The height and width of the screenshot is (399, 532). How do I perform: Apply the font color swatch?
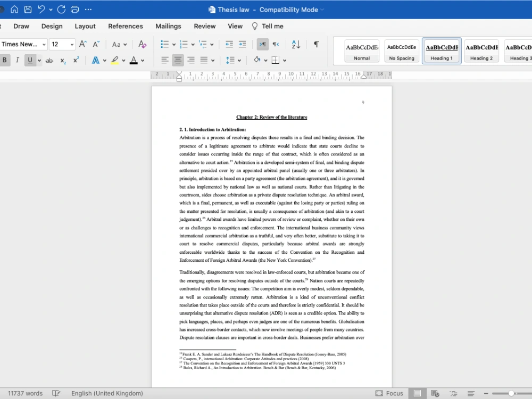(134, 61)
